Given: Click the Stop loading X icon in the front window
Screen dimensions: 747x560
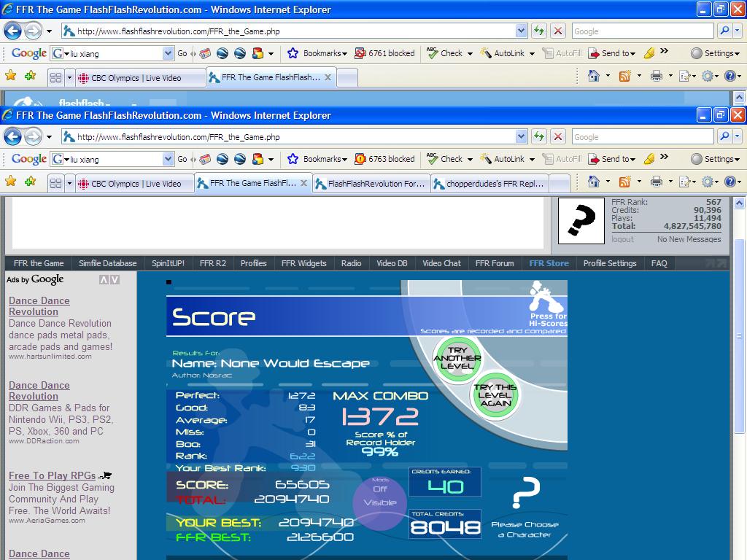Looking at the screenshot, I should click(x=558, y=137).
